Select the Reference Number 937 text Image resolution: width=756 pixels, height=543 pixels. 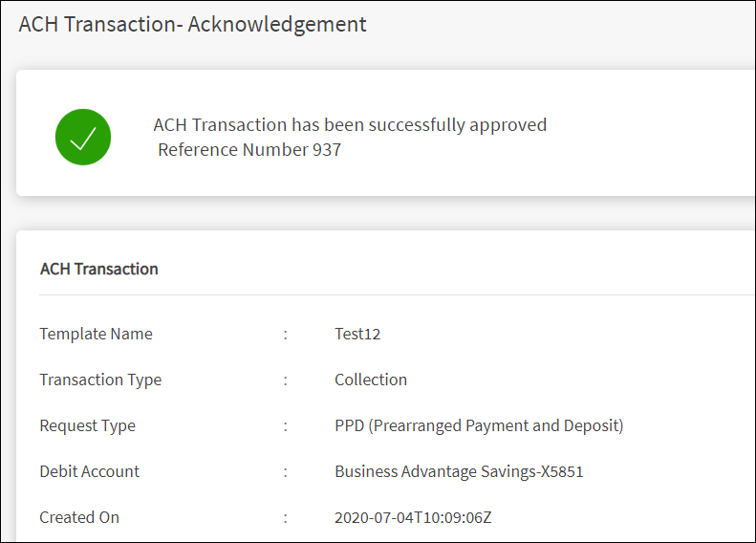249,150
